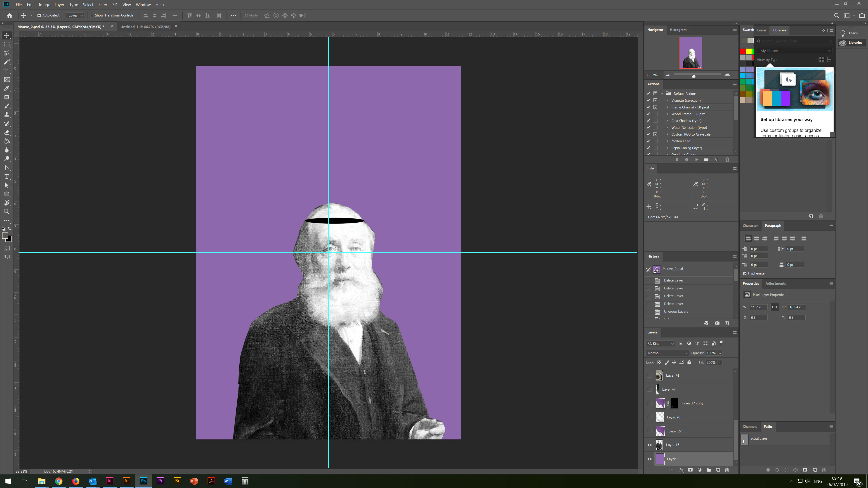Click the delete layer trash icon
Viewport: 868px width, 488px height.
click(x=727, y=470)
